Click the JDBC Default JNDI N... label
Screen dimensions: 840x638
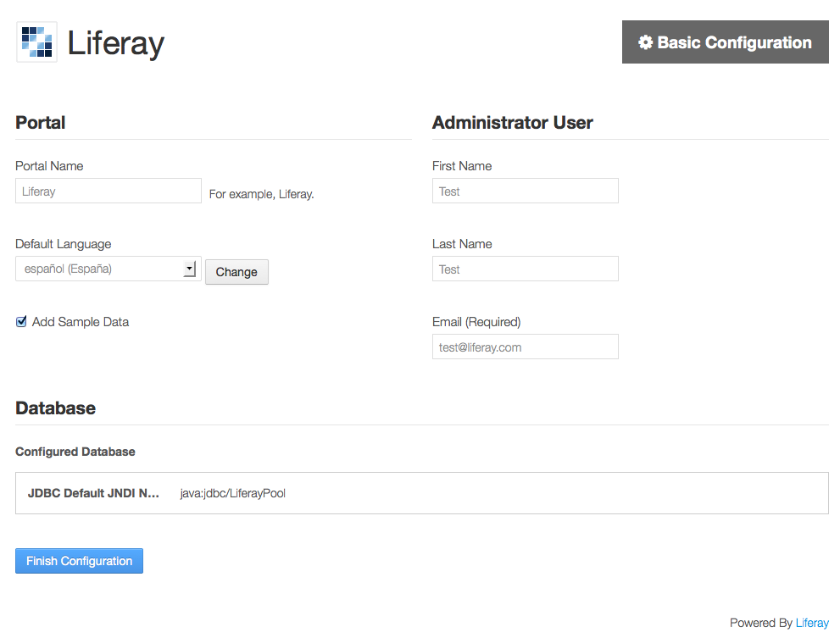click(x=93, y=493)
